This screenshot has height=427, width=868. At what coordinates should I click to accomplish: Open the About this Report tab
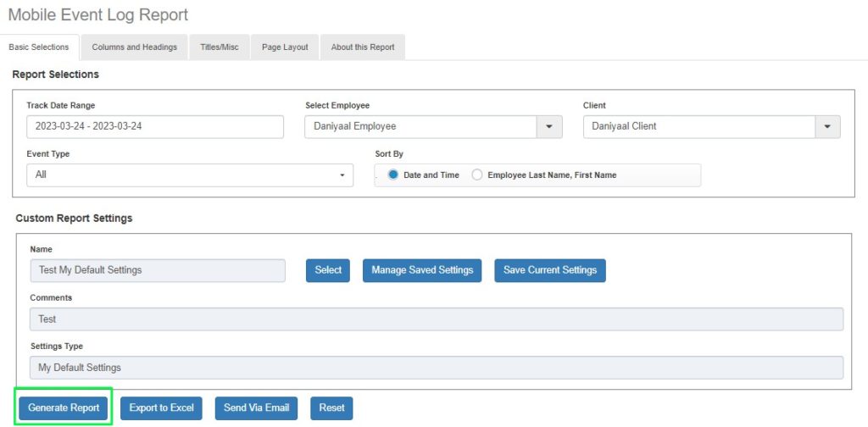coord(363,47)
